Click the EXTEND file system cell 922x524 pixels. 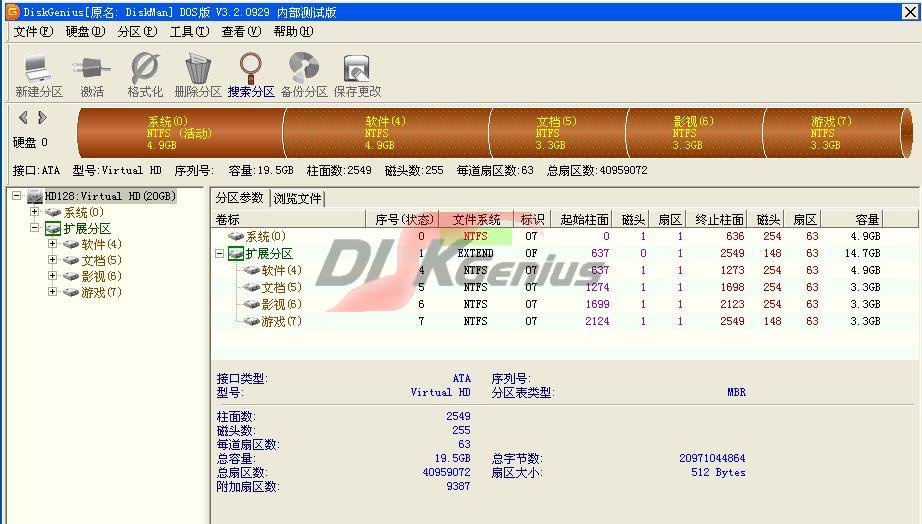[x=475, y=253]
